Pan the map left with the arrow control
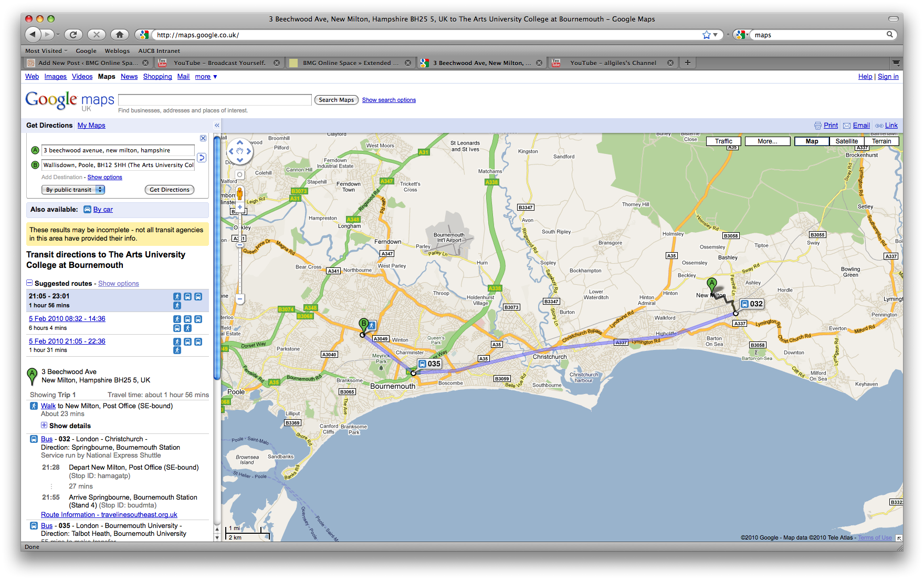 click(231, 151)
